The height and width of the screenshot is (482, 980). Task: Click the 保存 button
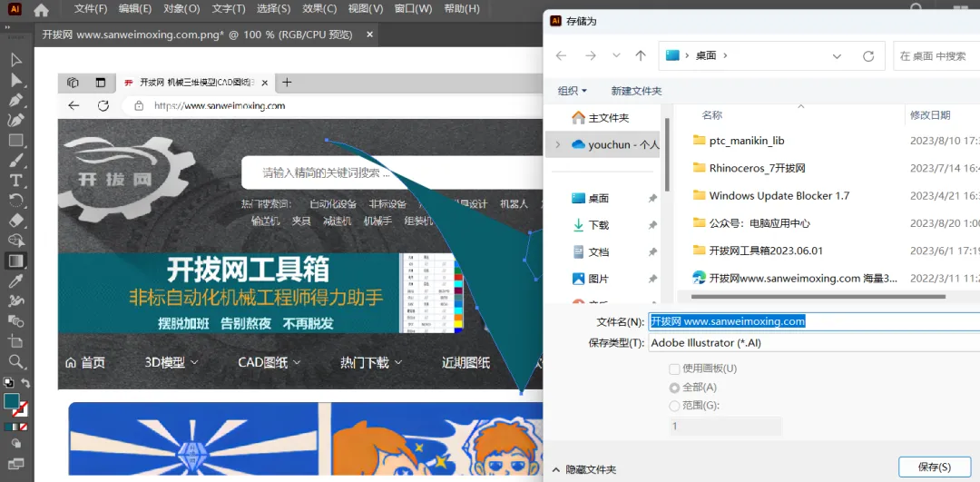coord(935,467)
